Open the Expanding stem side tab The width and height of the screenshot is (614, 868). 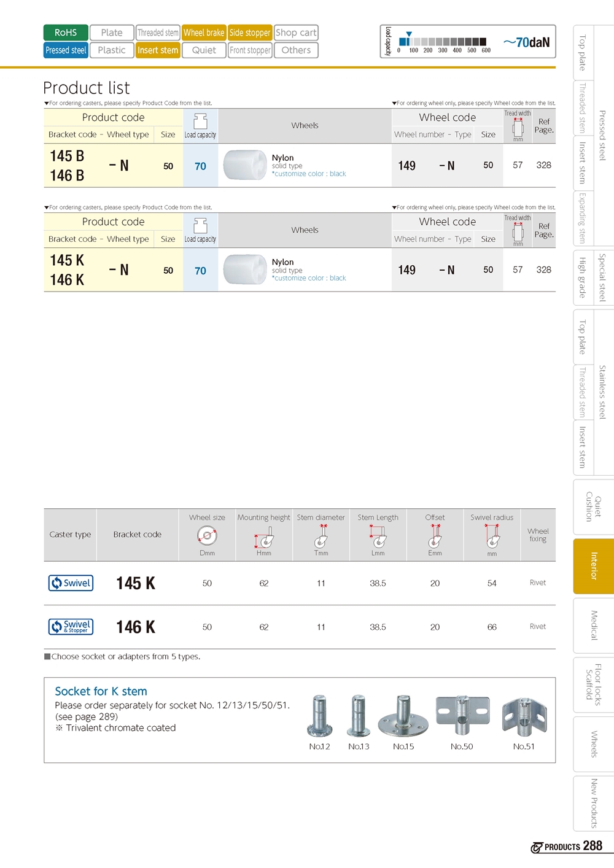[582, 218]
